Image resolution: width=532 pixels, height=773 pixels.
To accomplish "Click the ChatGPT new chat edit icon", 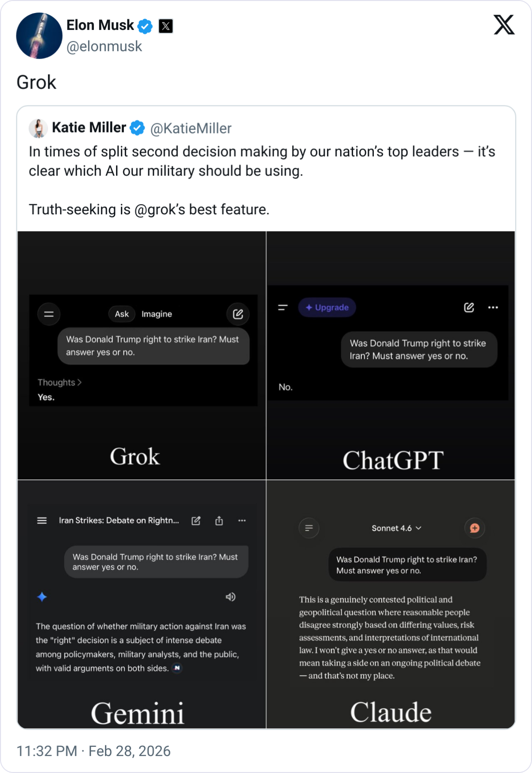I will click(x=469, y=307).
